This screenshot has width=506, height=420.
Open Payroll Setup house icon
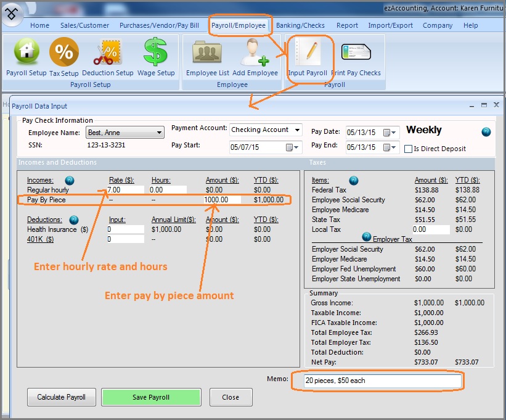26,52
